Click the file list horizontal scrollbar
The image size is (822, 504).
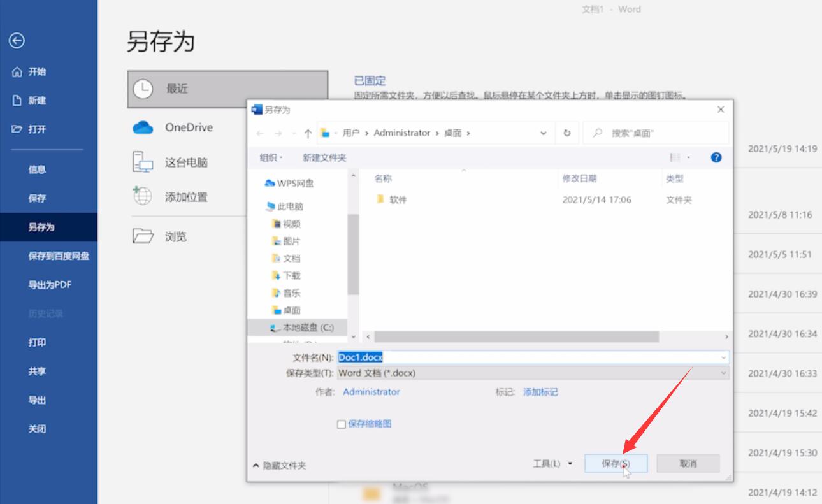tap(517, 336)
